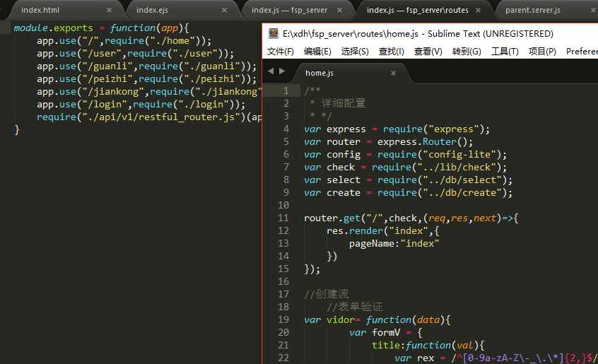Go to next tab with right arrow
This screenshot has height=364, width=598.
[282, 71]
